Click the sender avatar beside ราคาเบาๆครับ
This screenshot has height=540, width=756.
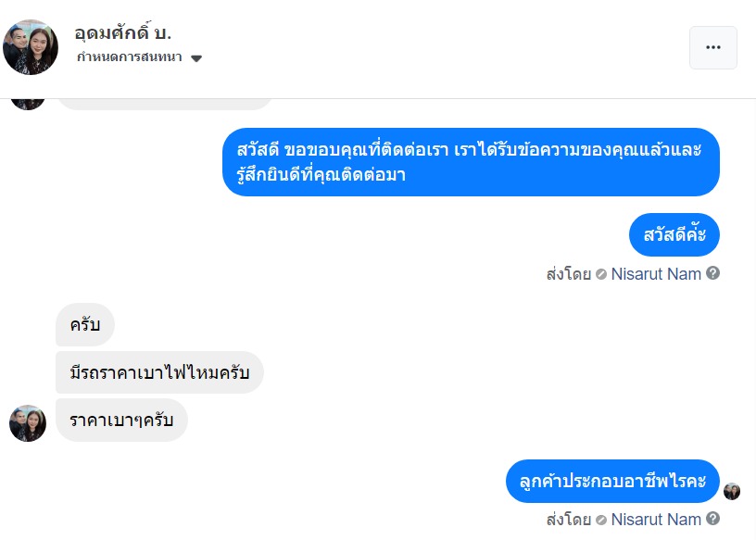(28, 422)
